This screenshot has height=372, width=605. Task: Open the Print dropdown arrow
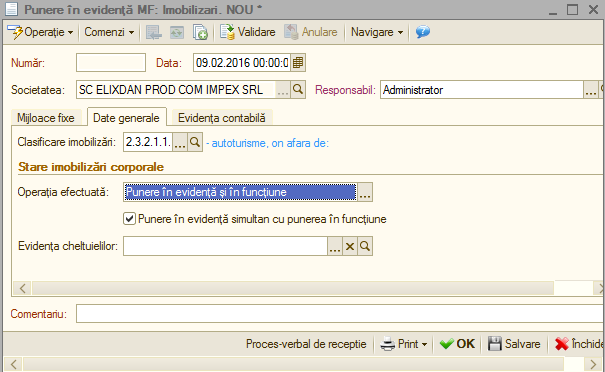[x=424, y=344]
